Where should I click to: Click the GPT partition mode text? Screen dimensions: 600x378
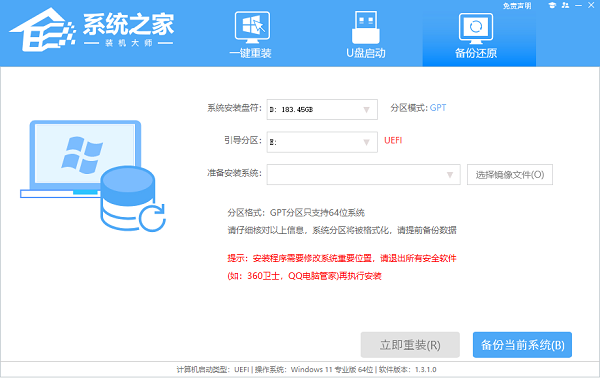(438, 108)
